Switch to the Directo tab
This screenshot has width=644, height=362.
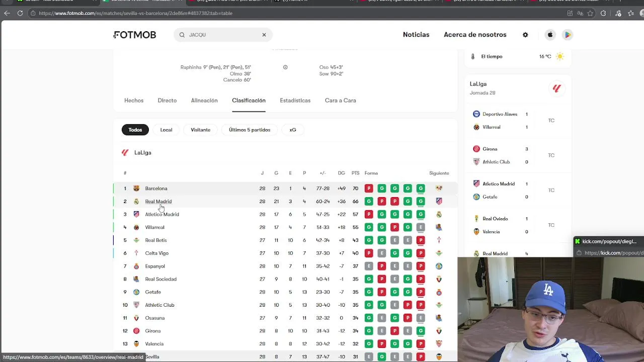click(x=167, y=101)
